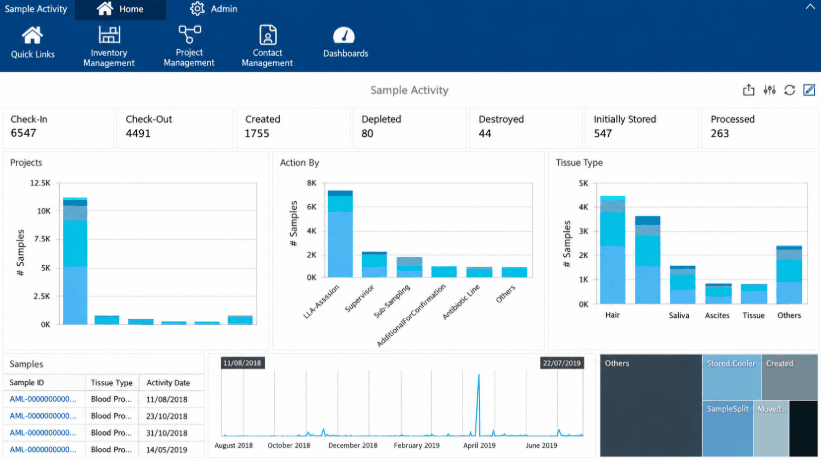Viewport: 821px width, 461px height.
Task: Open the Project Management icon
Action: (189, 35)
